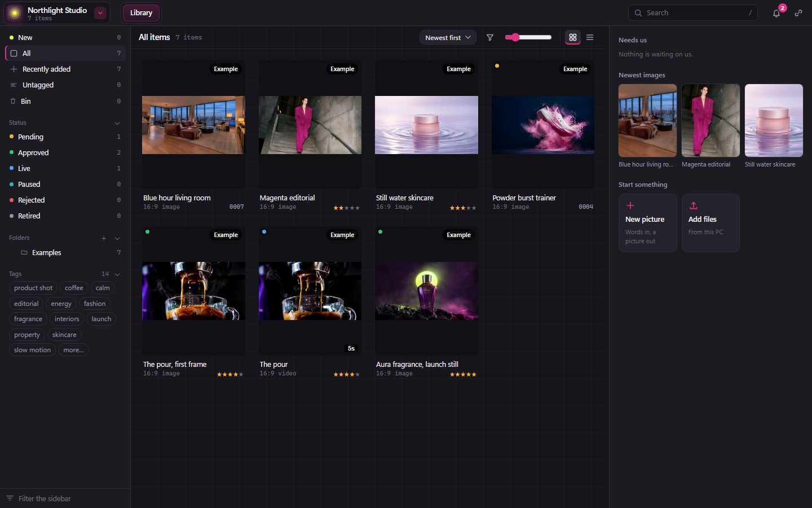Select Untagged items

pyautogui.click(x=65, y=85)
